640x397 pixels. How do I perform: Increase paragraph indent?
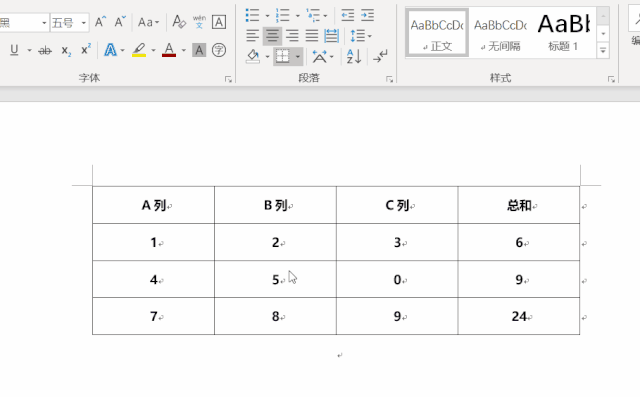[367, 16]
